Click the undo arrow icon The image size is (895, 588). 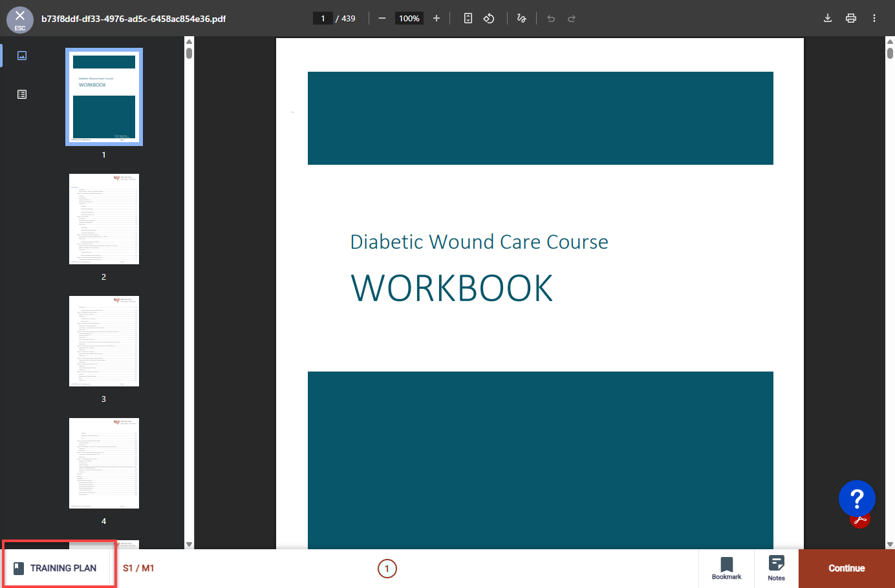pos(551,18)
